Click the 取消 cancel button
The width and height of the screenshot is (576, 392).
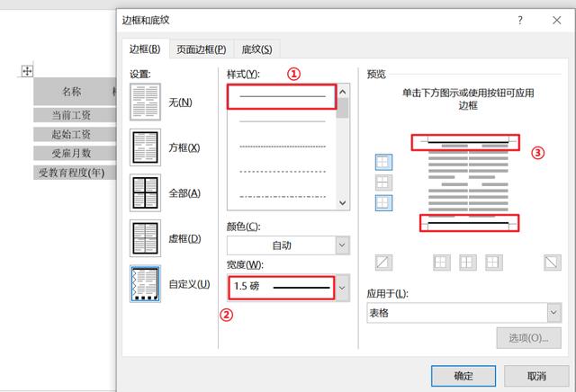tap(536, 376)
